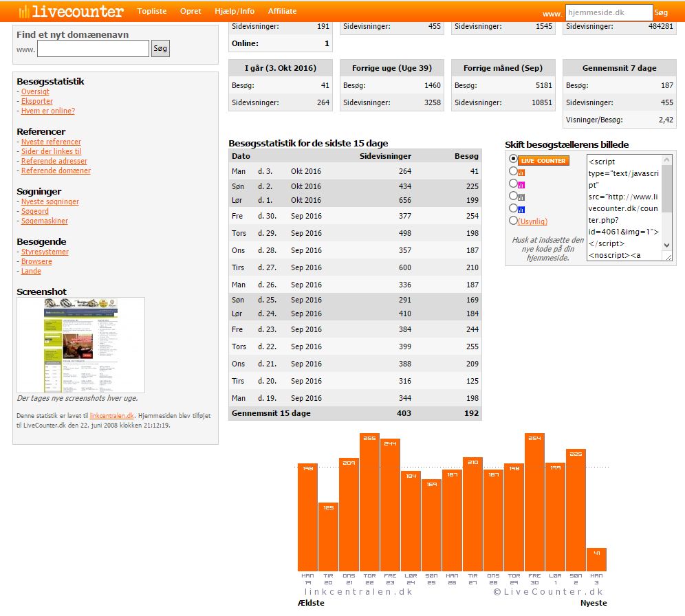Open the Hvem er online? link

[x=48, y=111]
